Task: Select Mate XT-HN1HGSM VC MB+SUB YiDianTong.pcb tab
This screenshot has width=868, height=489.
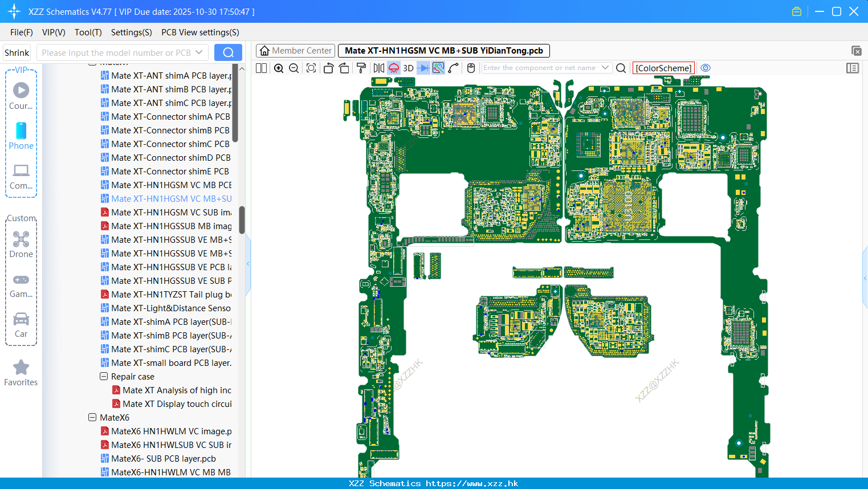Action: tap(444, 51)
